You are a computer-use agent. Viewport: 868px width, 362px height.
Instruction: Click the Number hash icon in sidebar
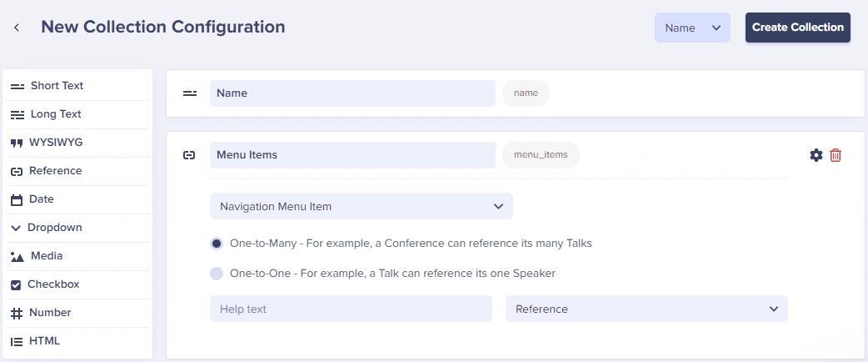(16, 313)
